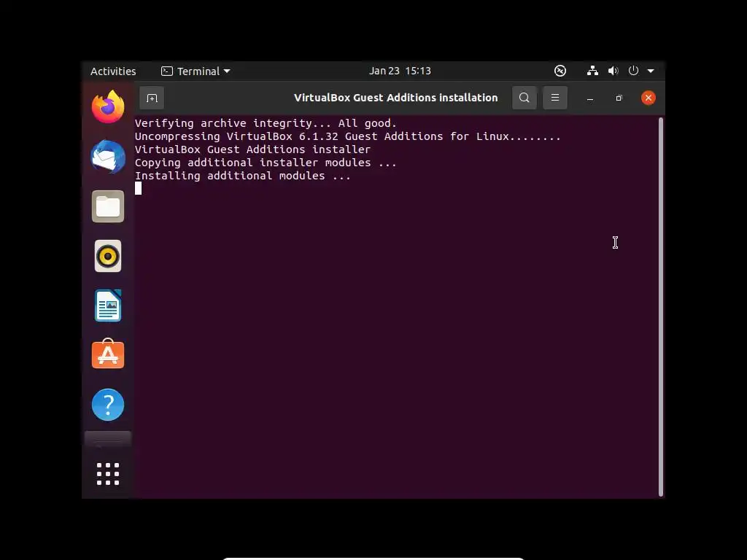Open Files from the dock
This screenshot has width=747, height=560.
click(x=108, y=206)
